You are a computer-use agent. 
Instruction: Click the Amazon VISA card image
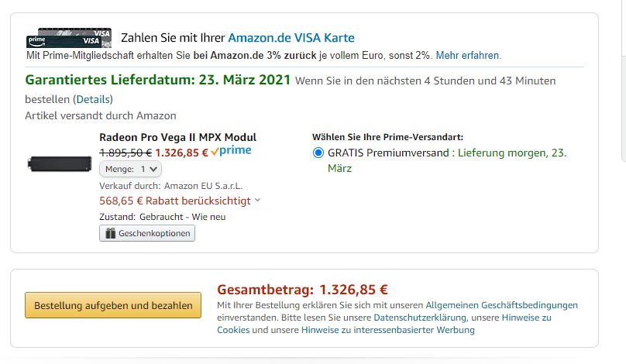64,36
